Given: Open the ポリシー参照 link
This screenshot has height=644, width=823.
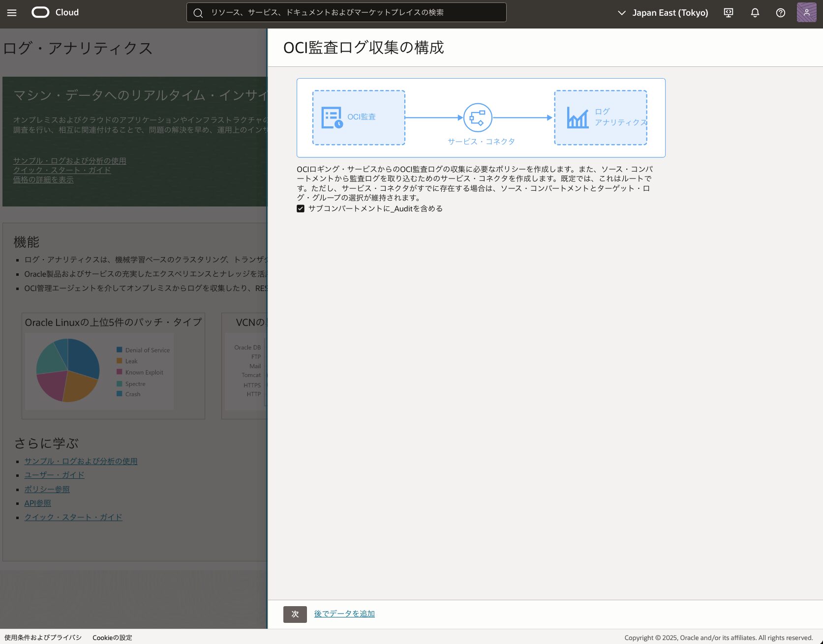Looking at the screenshot, I should (47, 489).
